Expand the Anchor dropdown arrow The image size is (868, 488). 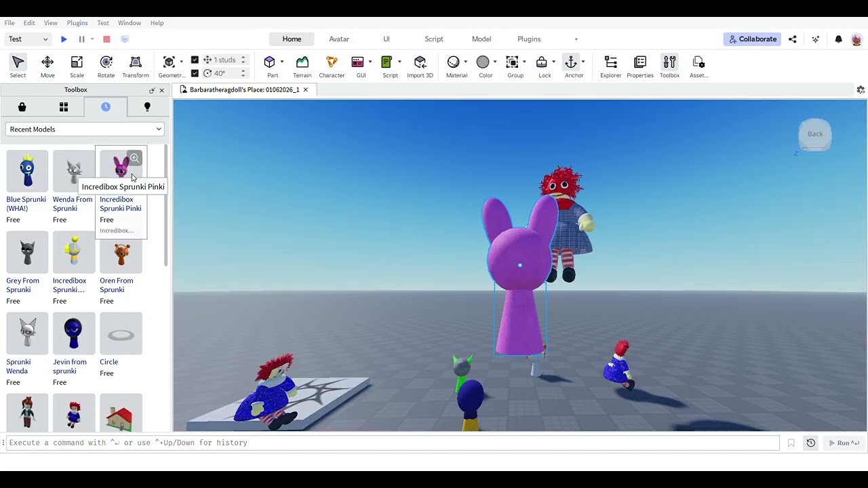[x=583, y=62]
